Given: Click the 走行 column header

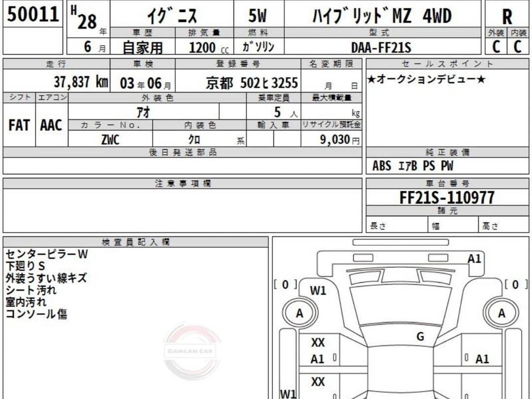Looking at the screenshot, I should 56,64.
